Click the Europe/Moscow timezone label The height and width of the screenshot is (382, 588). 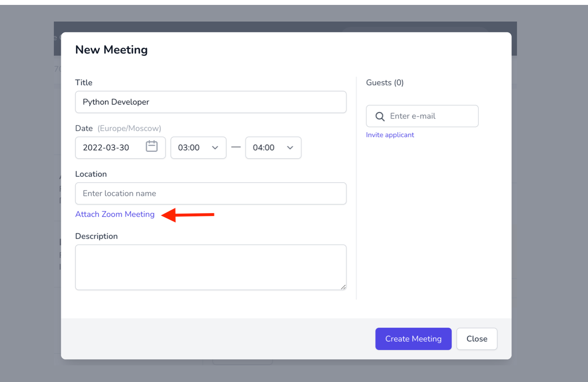[129, 128]
